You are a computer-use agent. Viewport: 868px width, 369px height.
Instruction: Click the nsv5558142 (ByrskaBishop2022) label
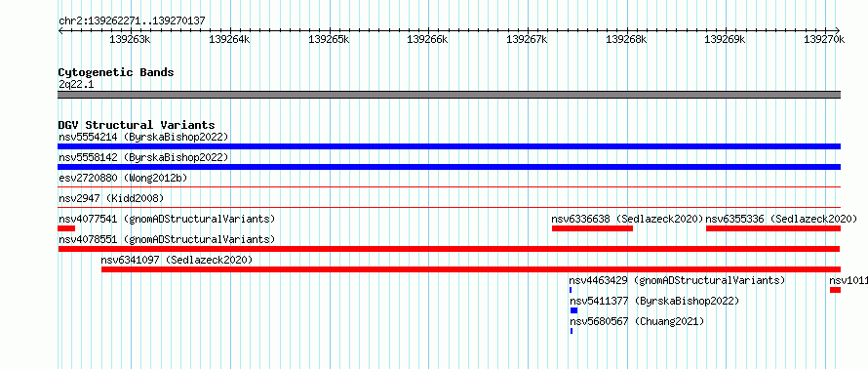[143, 157]
